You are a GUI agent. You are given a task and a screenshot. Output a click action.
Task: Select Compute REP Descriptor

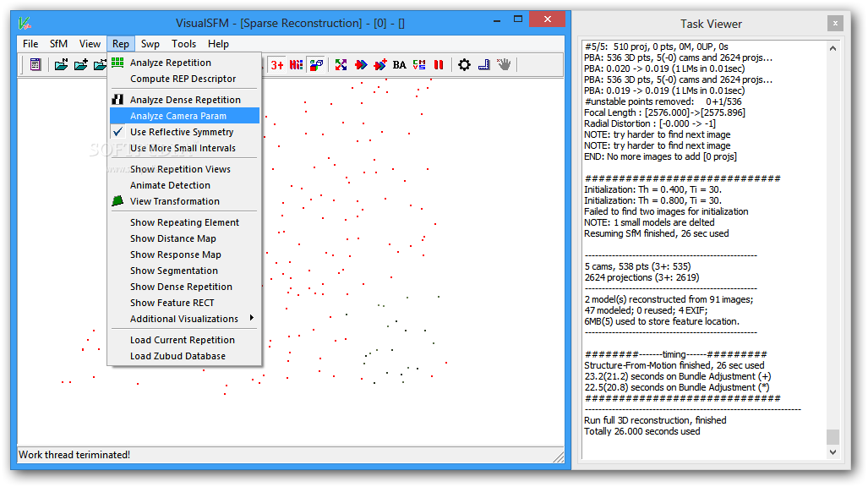coord(184,79)
